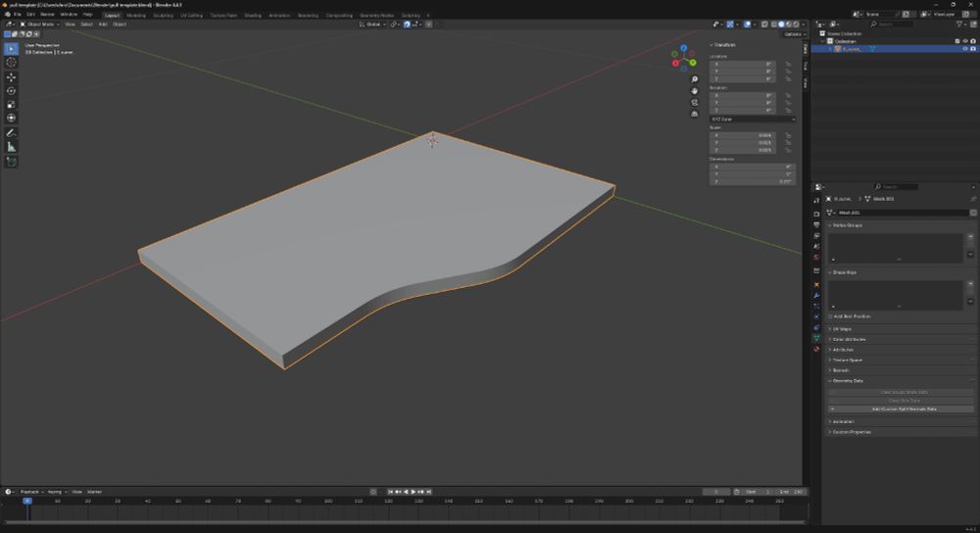Image resolution: width=980 pixels, height=533 pixels.
Task: Switch to rendered viewport shading
Action: coord(796,24)
